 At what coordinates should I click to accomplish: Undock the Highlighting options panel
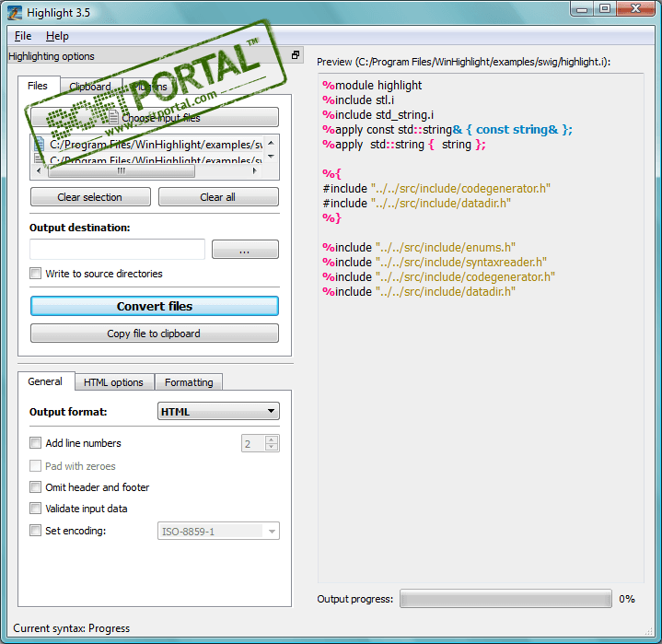(x=296, y=55)
